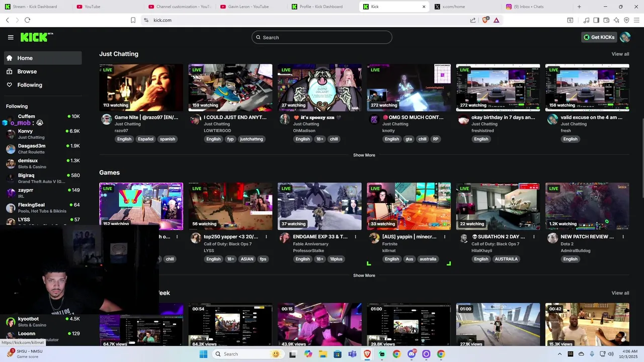Click the Brave VPN shield icon
644x362 pixels.
[626, 20]
